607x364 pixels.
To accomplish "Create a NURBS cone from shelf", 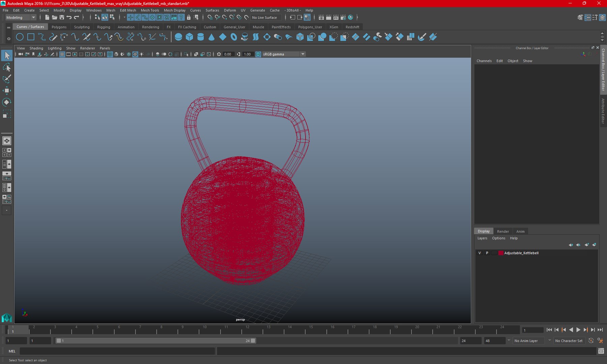I will pyautogui.click(x=211, y=37).
